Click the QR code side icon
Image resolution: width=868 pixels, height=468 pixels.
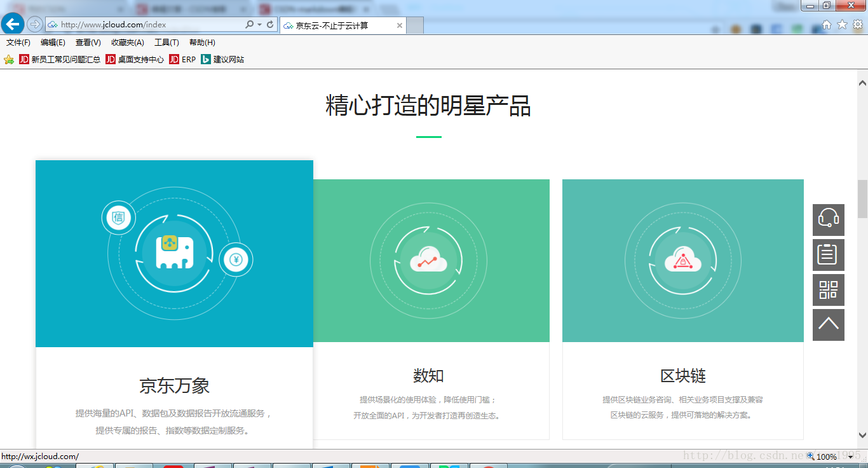point(829,290)
